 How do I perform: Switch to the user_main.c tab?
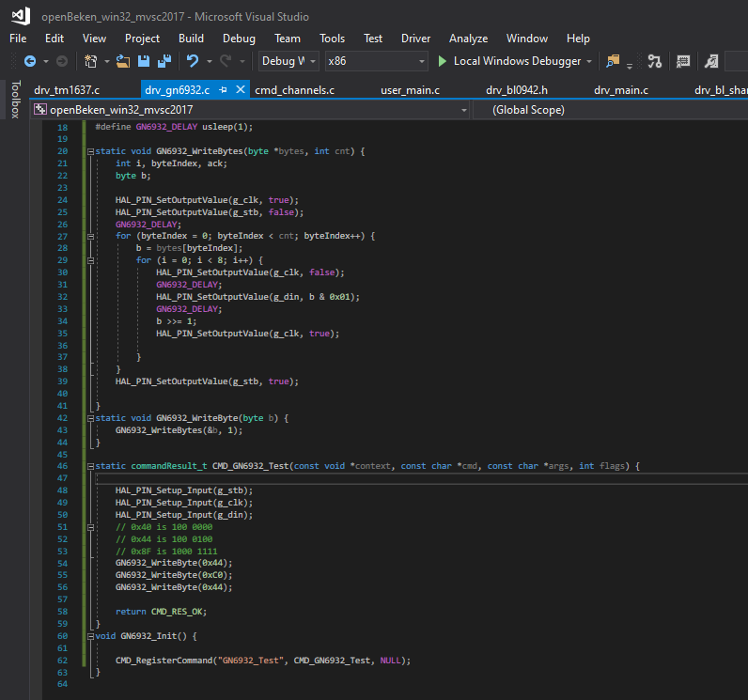(x=411, y=90)
